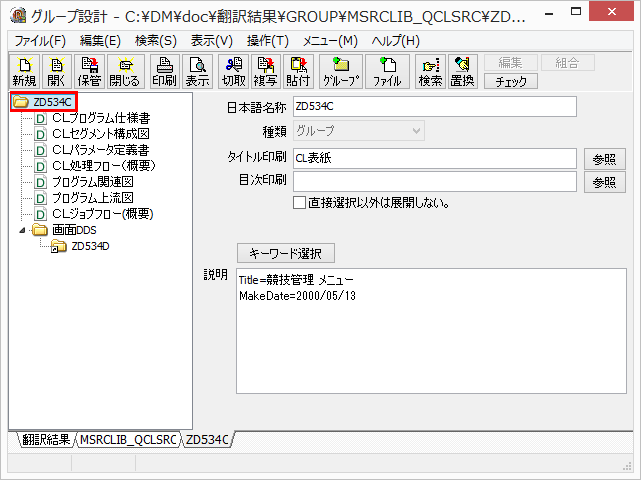Click the 日本語名称 input field
The height and width of the screenshot is (480, 641).
(x=435, y=106)
